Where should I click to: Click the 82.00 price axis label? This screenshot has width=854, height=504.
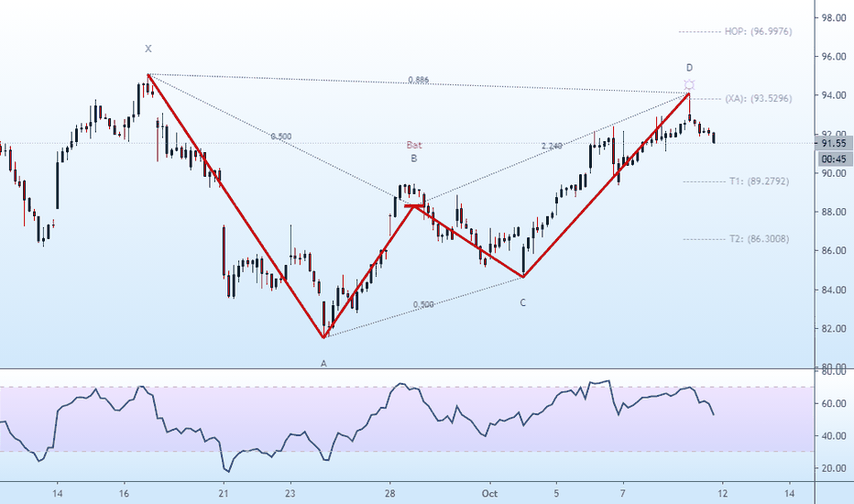point(834,329)
